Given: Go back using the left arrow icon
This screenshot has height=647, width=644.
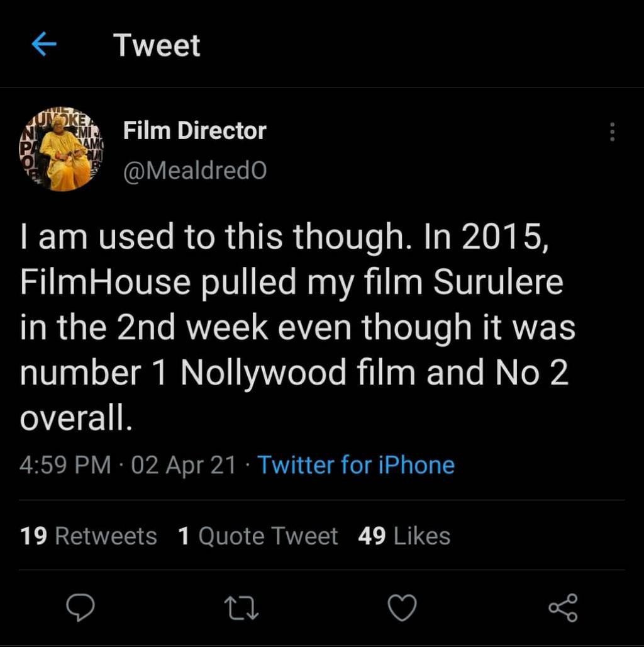Looking at the screenshot, I should point(42,45).
